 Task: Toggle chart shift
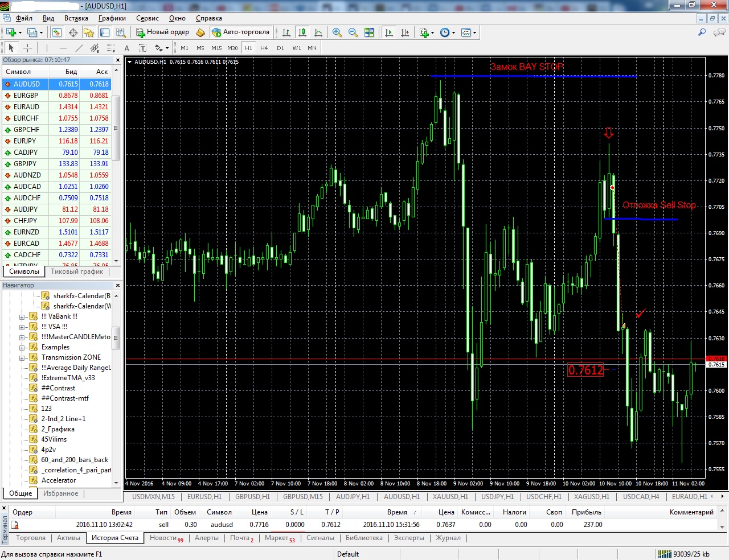pos(405,32)
